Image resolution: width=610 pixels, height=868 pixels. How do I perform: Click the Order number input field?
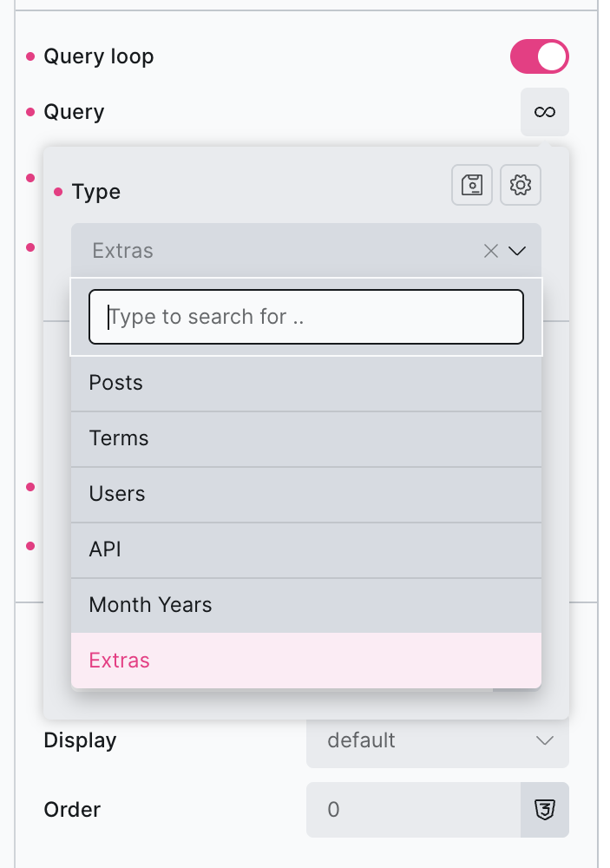click(x=413, y=810)
